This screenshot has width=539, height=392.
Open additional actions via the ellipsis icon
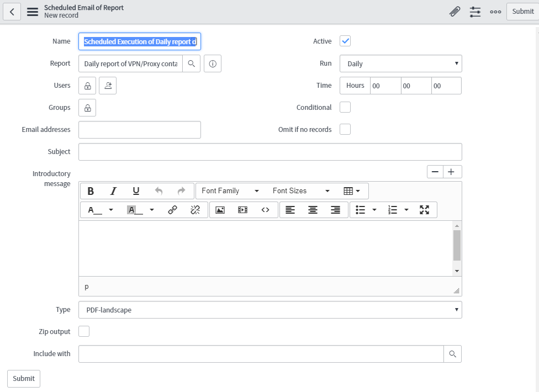point(495,11)
